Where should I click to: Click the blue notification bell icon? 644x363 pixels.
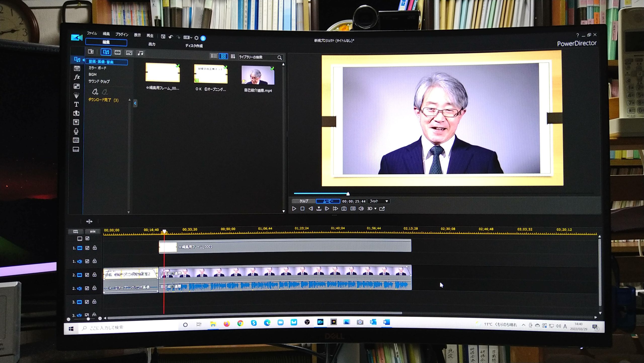pos(203,38)
